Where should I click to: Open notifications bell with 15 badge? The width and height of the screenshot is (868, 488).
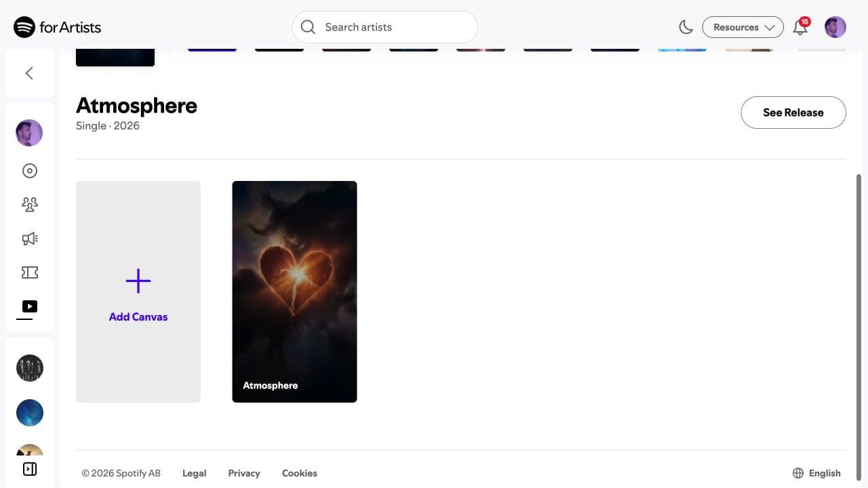pyautogui.click(x=801, y=27)
